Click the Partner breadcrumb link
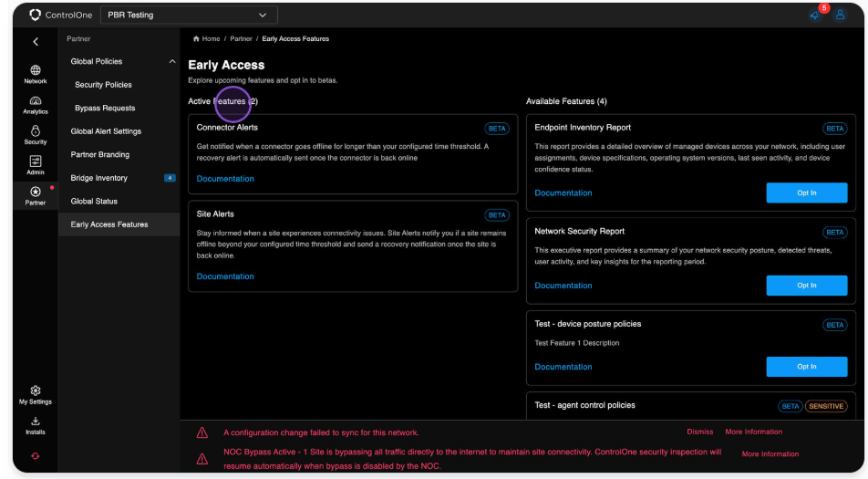This screenshot has width=868, height=479. 241,39
